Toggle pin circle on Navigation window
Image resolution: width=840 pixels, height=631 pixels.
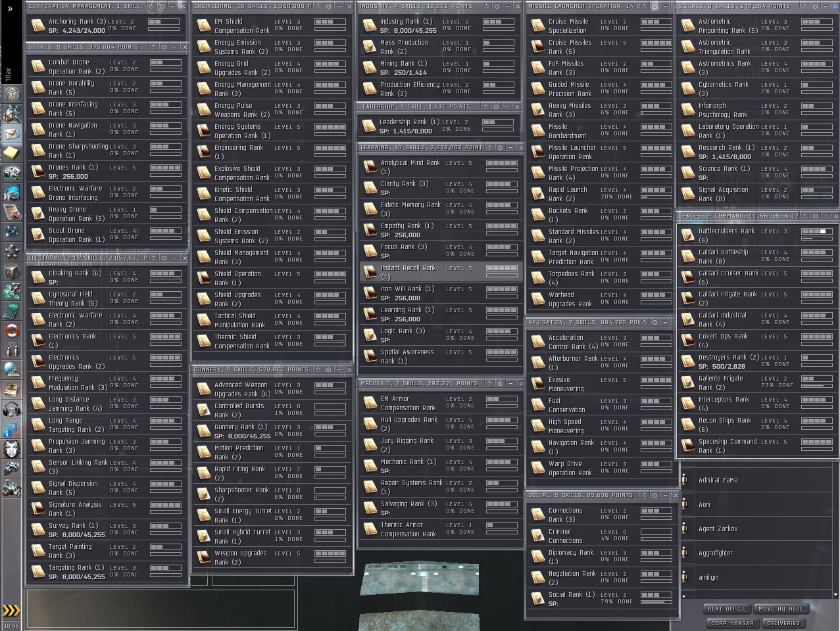click(x=655, y=322)
